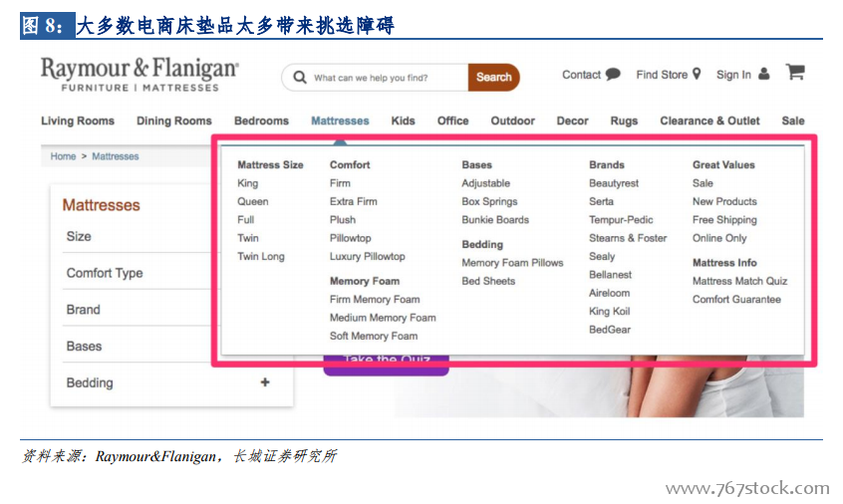Open Bed Sheets link
This screenshot has height=504, width=843.
pyautogui.click(x=488, y=281)
